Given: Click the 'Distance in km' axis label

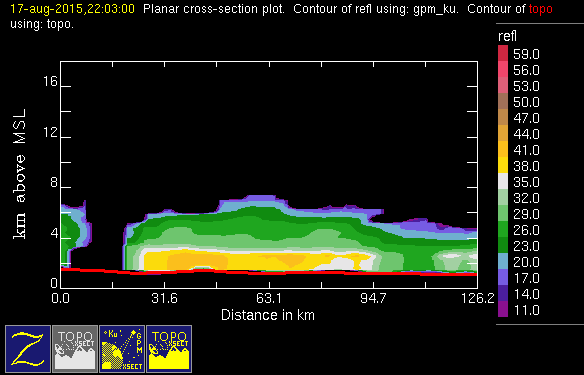Looking at the screenshot, I should (x=268, y=315).
